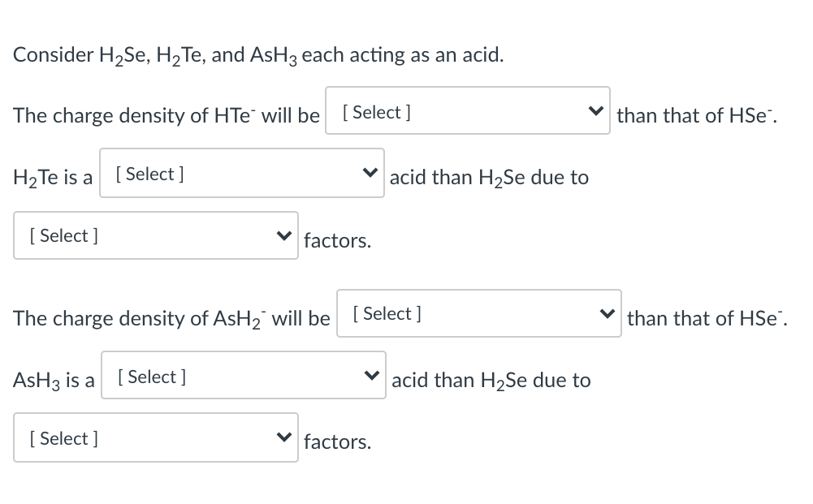Screen dimensions: 813x504
Task: Click the question text about H2Se and H2Te
Action: [257, 54]
